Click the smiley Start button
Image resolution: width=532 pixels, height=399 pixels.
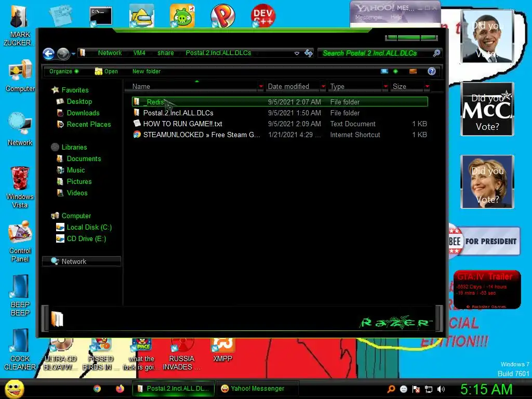(x=14, y=389)
